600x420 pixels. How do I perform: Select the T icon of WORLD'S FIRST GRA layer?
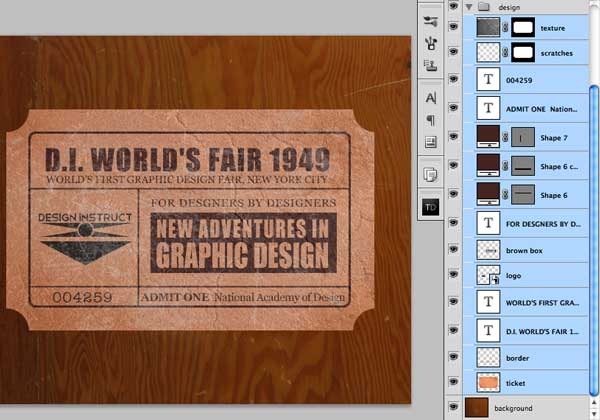click(488, 302)
